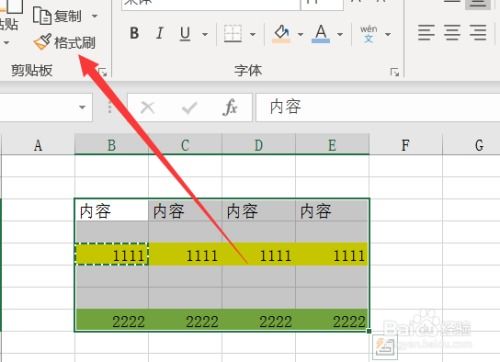This screenshot has height=362, width=500.
Task: Click the formula bar showing 内容
Action: 378,107
